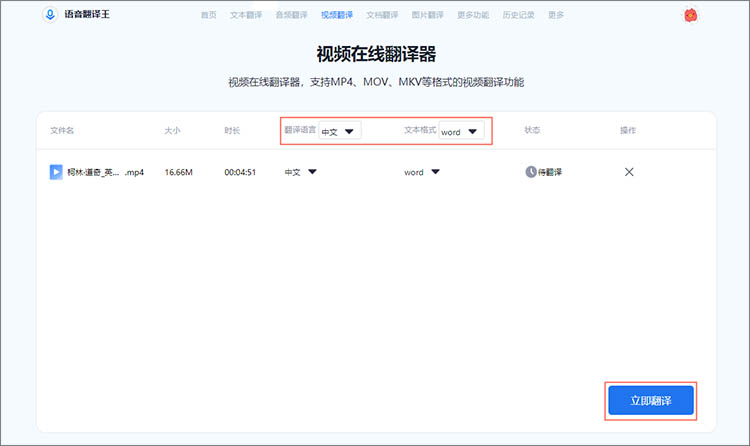Viewport: 750px width, 446px height.
Task: Click the blue video file icon of the mp4 row
Action: tap(56, 172)
